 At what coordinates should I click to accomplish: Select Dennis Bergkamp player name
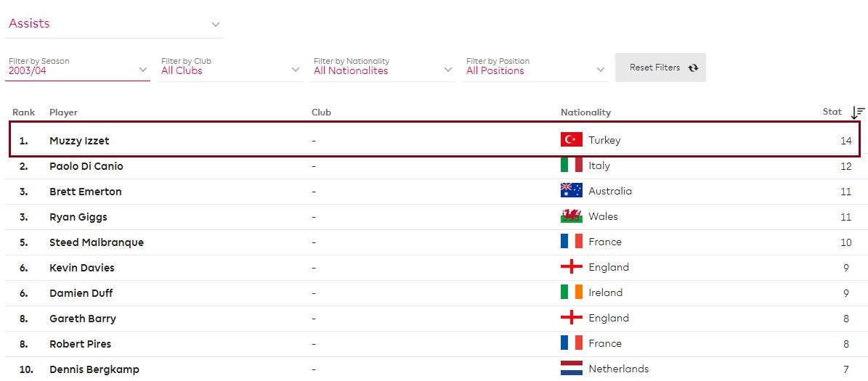[x=94, y=369]
